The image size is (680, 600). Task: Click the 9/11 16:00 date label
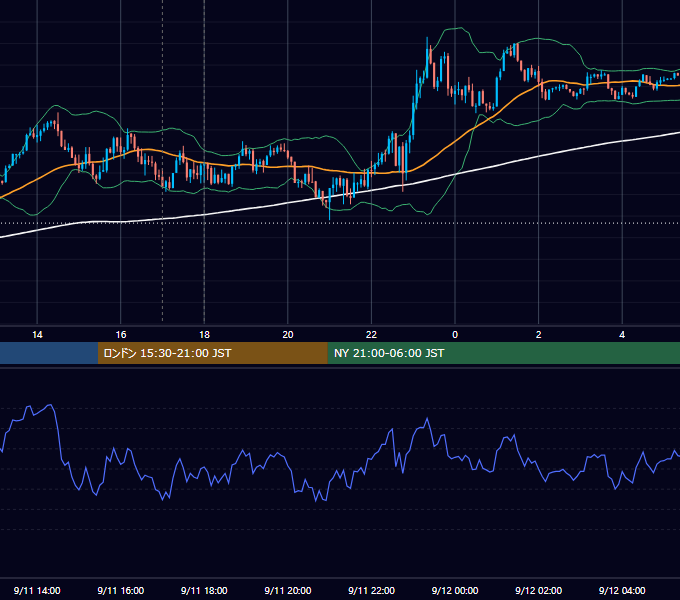pos(121,590)
